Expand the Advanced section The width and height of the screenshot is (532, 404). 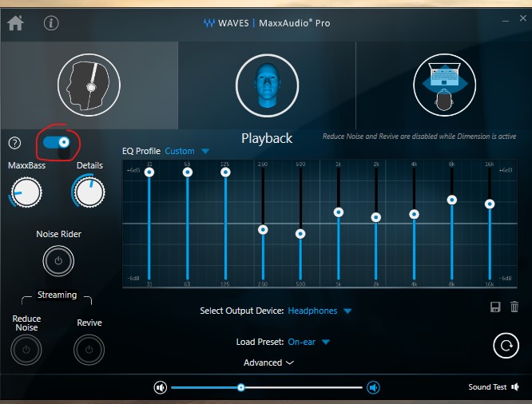268,362
